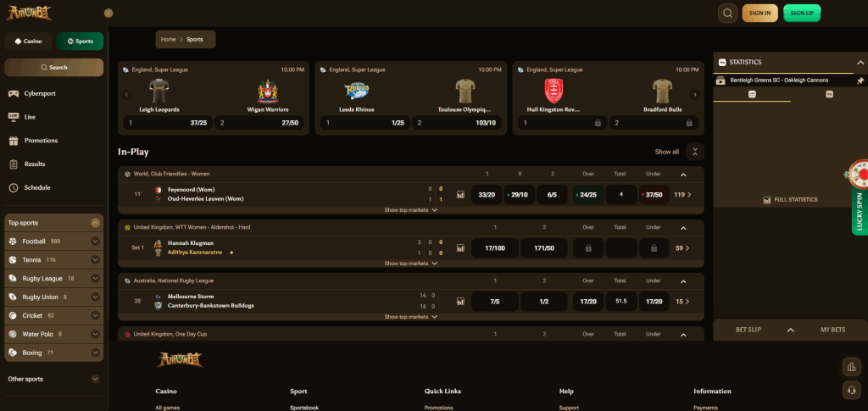
Task: Show next featured match arrow
Action: tap(695, 95)
